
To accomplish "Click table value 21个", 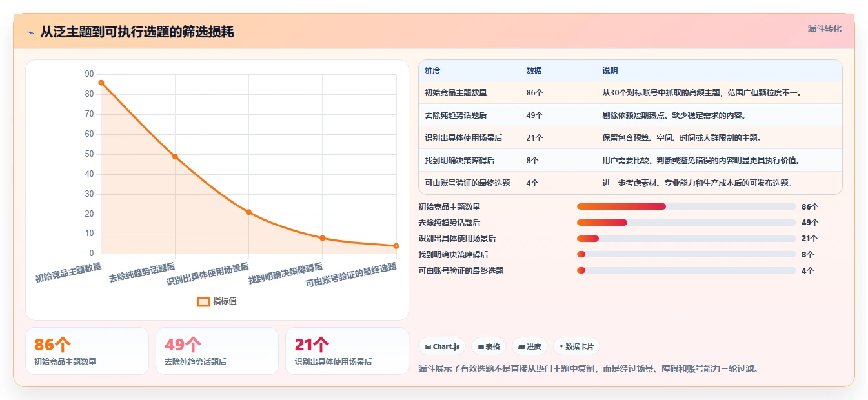I will click(534, 138).
